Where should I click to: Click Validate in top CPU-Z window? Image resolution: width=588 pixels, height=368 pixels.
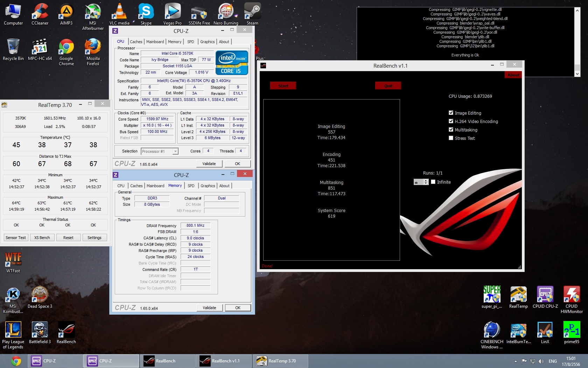[x=209, y=164]
